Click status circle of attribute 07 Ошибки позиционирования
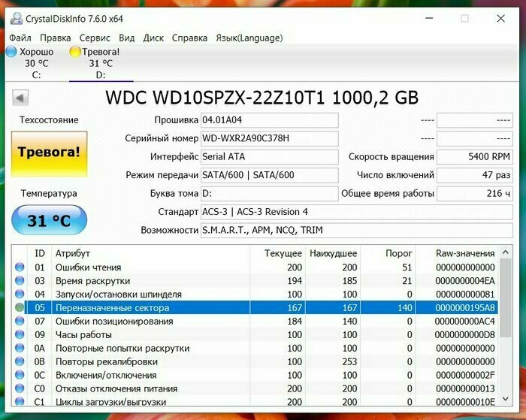 (20, 321)
